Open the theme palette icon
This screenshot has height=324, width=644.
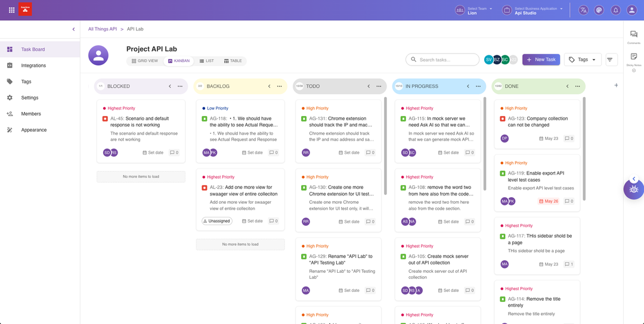tap(599, 10)
